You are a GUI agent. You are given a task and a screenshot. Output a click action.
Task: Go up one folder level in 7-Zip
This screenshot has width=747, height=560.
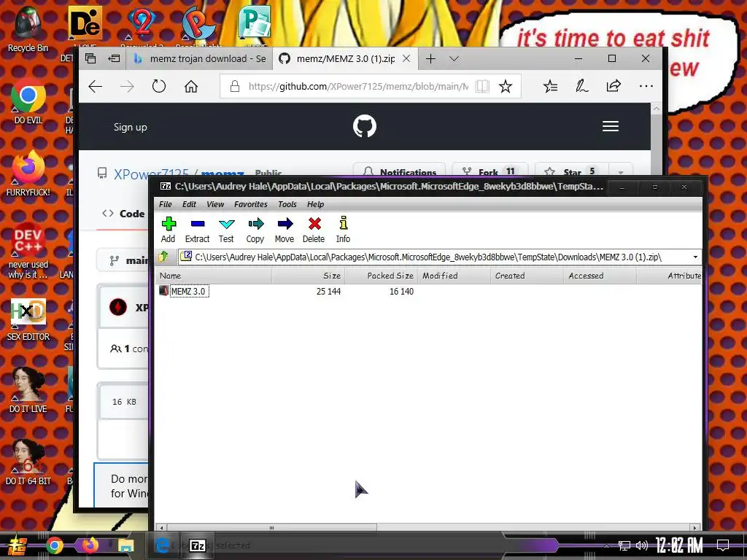pos(163,257)
